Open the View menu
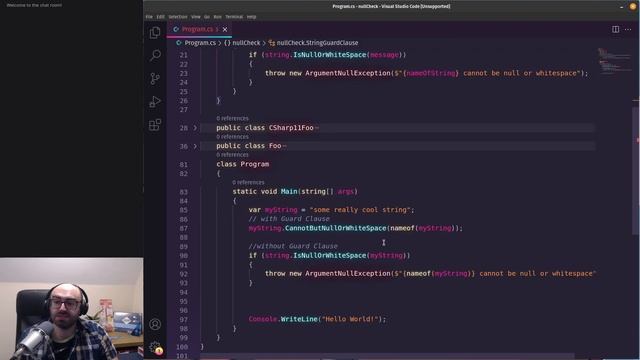640x360 pixels. tap(196, 17)
